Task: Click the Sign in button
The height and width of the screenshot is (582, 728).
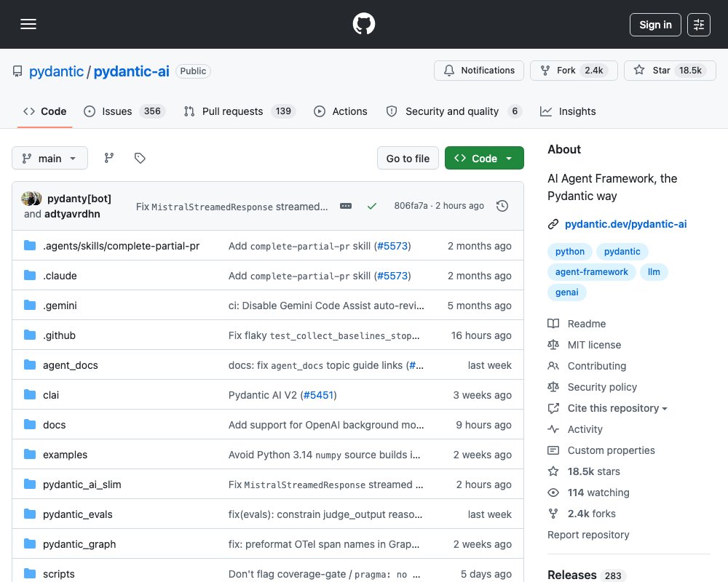Action: (655, 25)
